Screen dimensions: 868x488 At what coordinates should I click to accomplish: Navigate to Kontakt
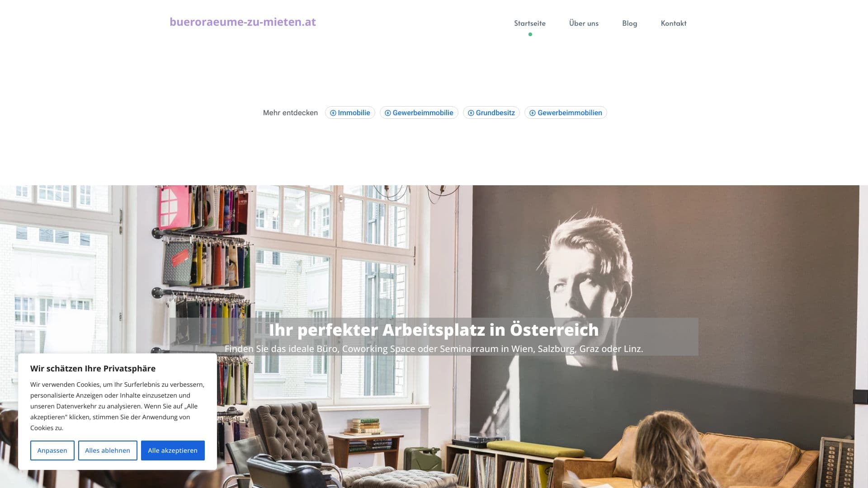[673, 23]
